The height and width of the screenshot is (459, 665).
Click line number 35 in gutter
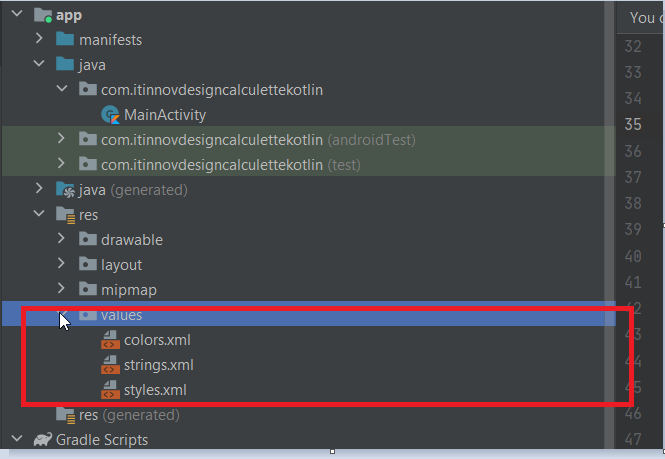pyautogui.click(x=633, y=124)
